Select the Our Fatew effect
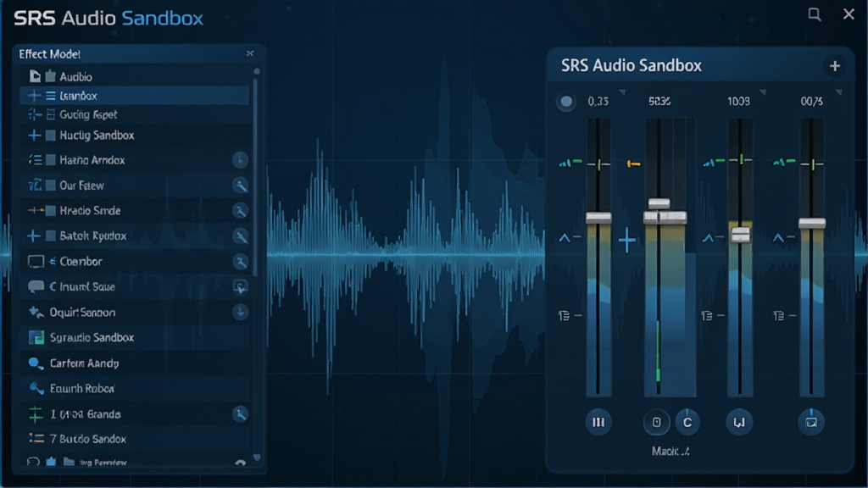868x488 pixels. [x=135, y=186]
